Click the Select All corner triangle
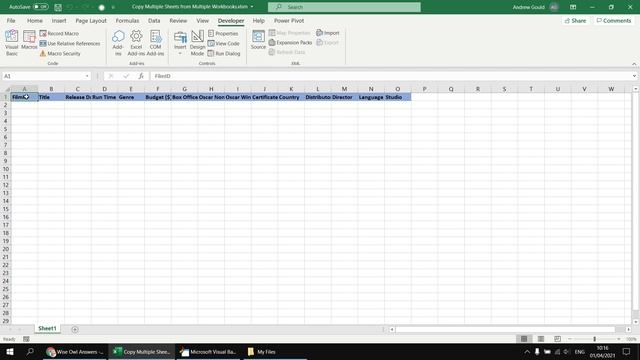 7,89
